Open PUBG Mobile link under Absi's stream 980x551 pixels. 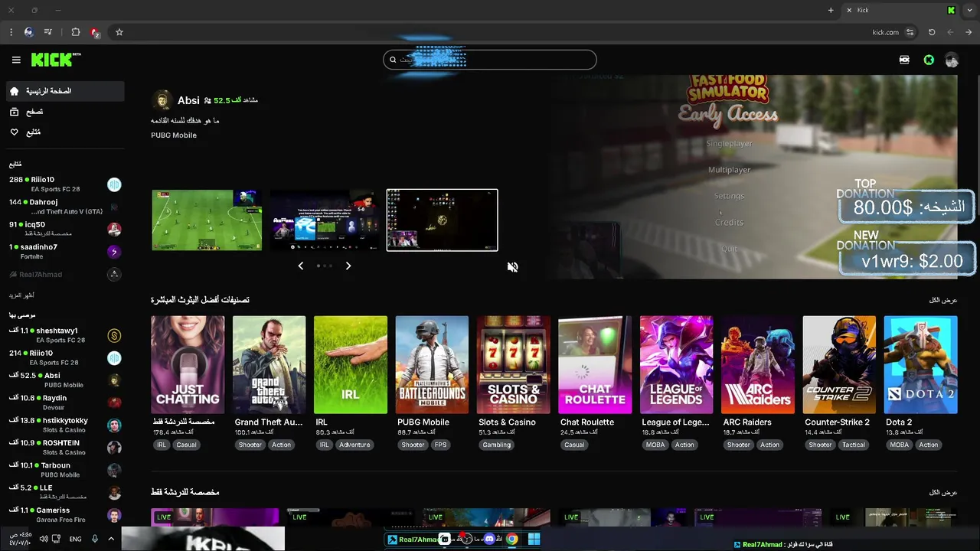[174, 135]
